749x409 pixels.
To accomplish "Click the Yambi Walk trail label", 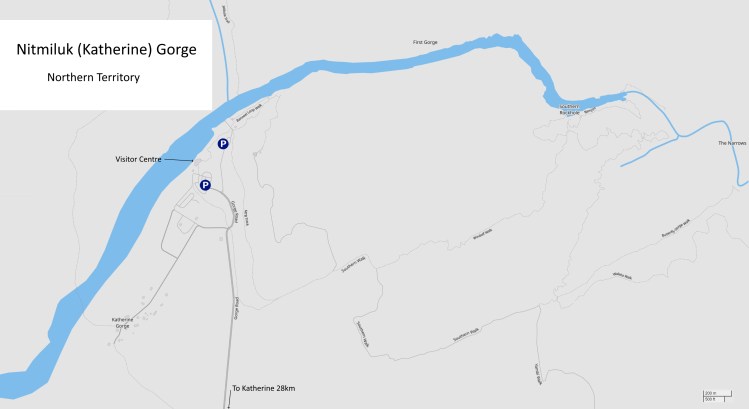I will [538, 374].
